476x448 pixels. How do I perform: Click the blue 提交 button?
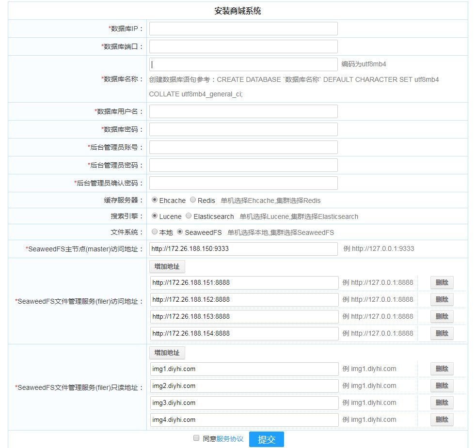(x=267, y=439)
